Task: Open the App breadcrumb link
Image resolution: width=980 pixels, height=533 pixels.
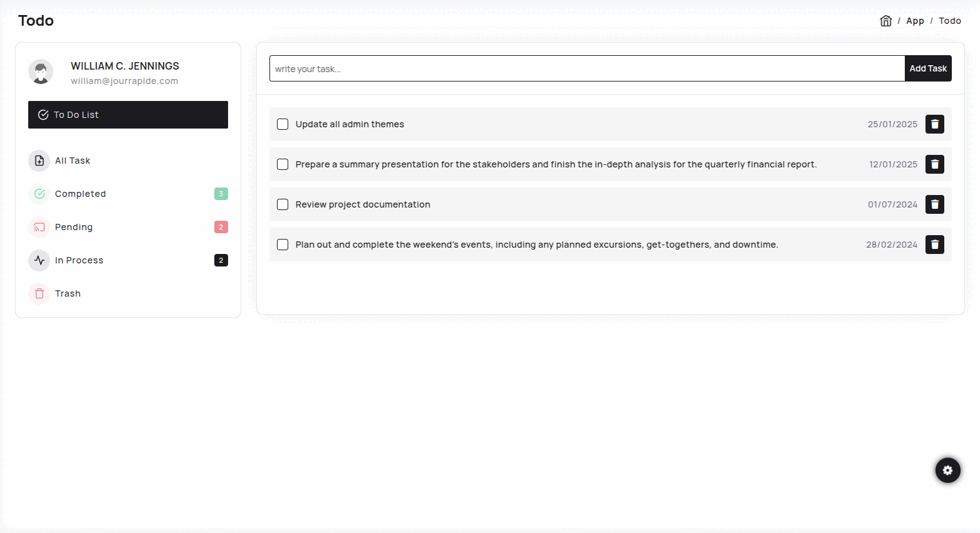Action: coord(915,21)
